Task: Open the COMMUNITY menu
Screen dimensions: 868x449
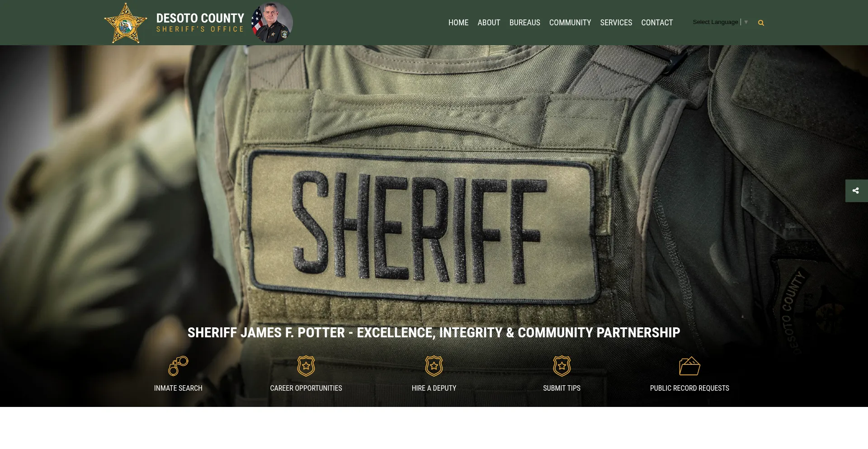Action: click(x=570, y=23)
